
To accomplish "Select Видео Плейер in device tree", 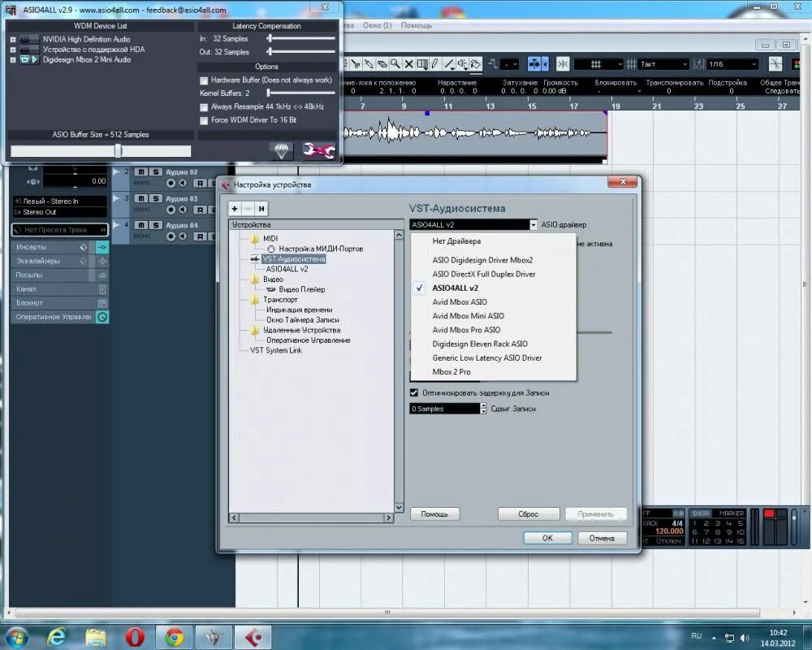I will [301, 289].
